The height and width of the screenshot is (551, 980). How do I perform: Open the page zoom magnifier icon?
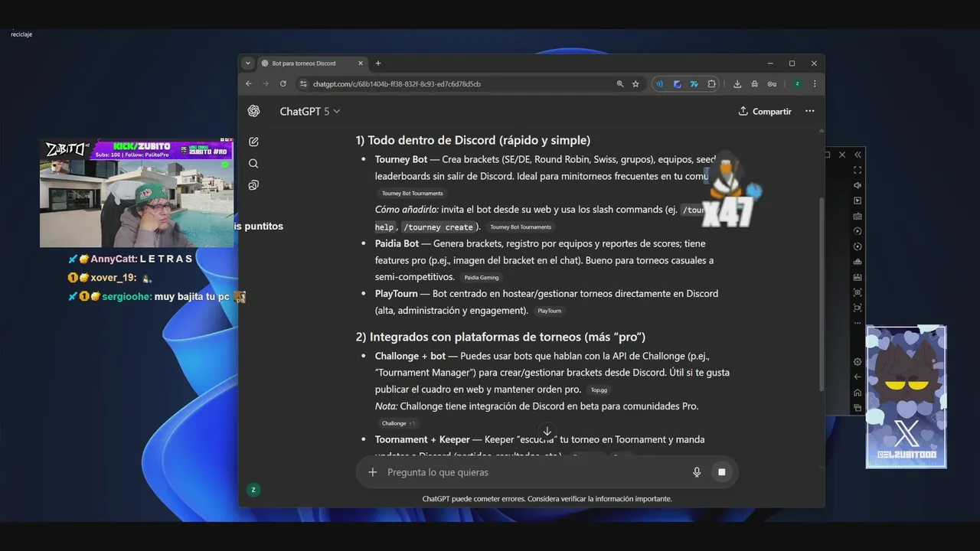[x=620, y=84]
